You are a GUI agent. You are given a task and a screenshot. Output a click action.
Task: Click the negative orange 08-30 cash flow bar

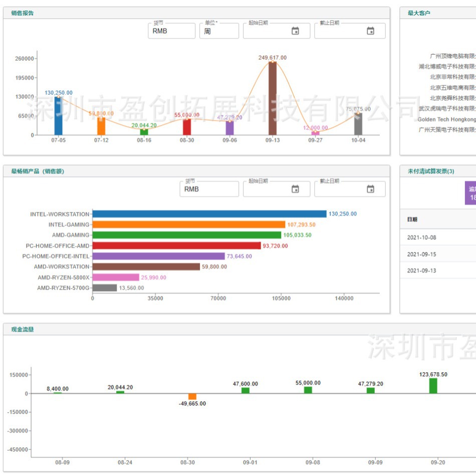pos(192,396)
